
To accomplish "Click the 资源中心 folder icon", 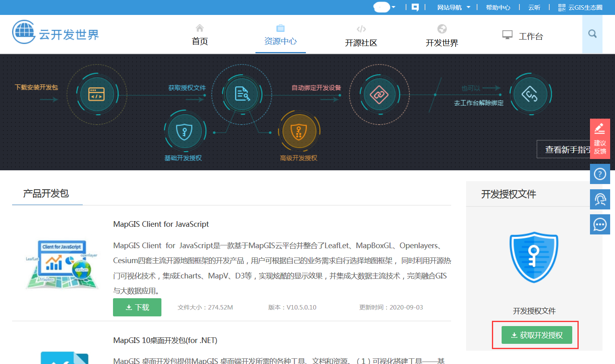I will pos(280,28).
